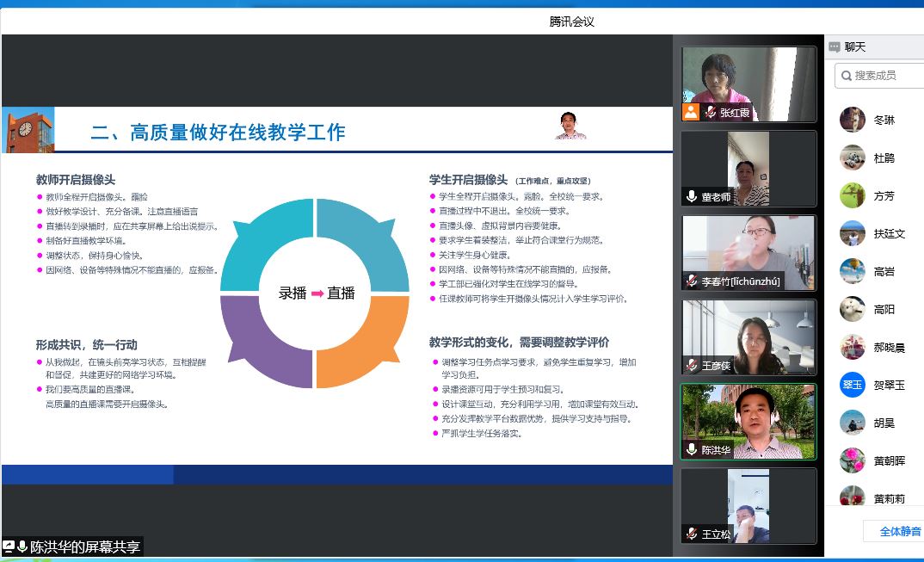Click the 陈洪华的屏幕共享 label
Screen dimensions: 924x562
(x=85, y=547)
